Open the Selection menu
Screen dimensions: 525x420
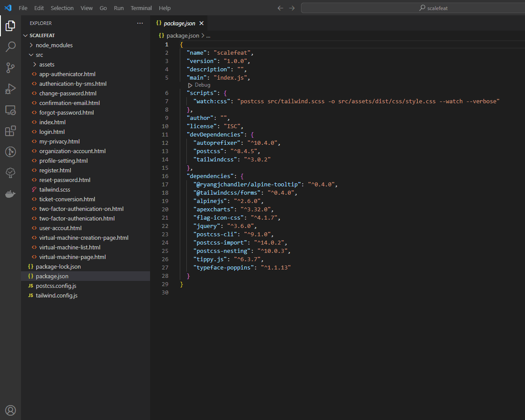click(x=62, y=8)
